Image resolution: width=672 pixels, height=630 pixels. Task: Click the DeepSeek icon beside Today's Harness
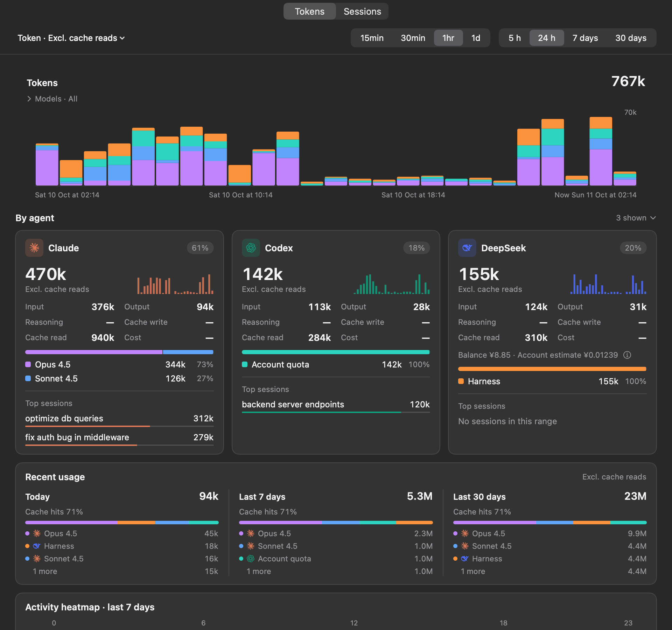point(37,546)
